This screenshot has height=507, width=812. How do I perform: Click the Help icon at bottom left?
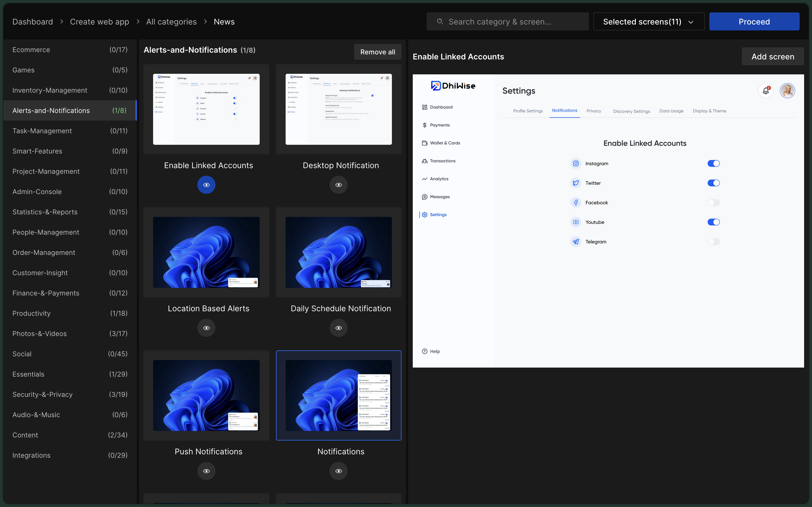pos(424,351)
